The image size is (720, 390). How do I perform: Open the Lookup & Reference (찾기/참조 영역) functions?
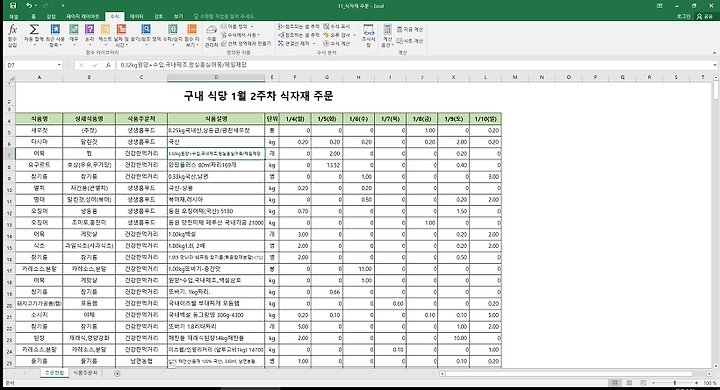(146, 36)
